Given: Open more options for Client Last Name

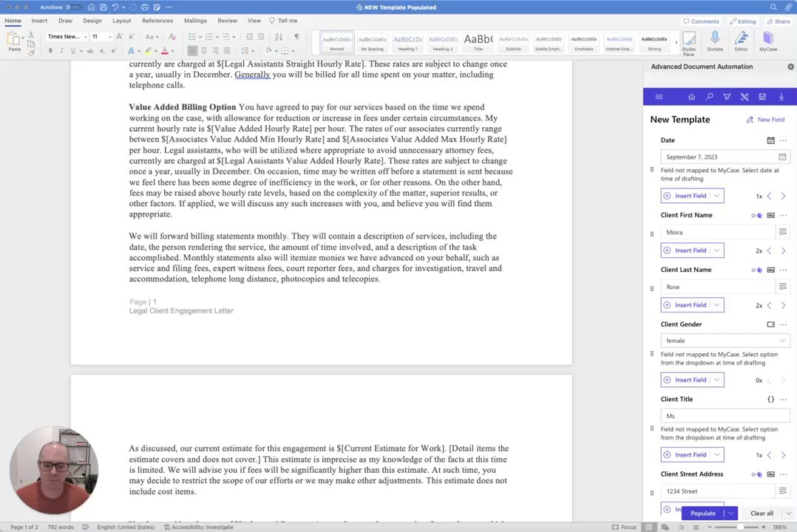Looking at the screenshot, I should tap(783, 270).
